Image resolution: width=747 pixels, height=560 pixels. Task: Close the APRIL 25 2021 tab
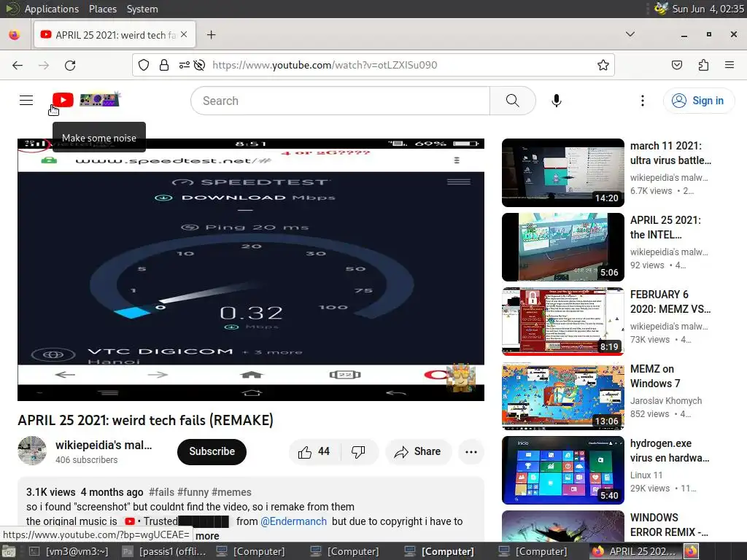(x=184, y=35)
